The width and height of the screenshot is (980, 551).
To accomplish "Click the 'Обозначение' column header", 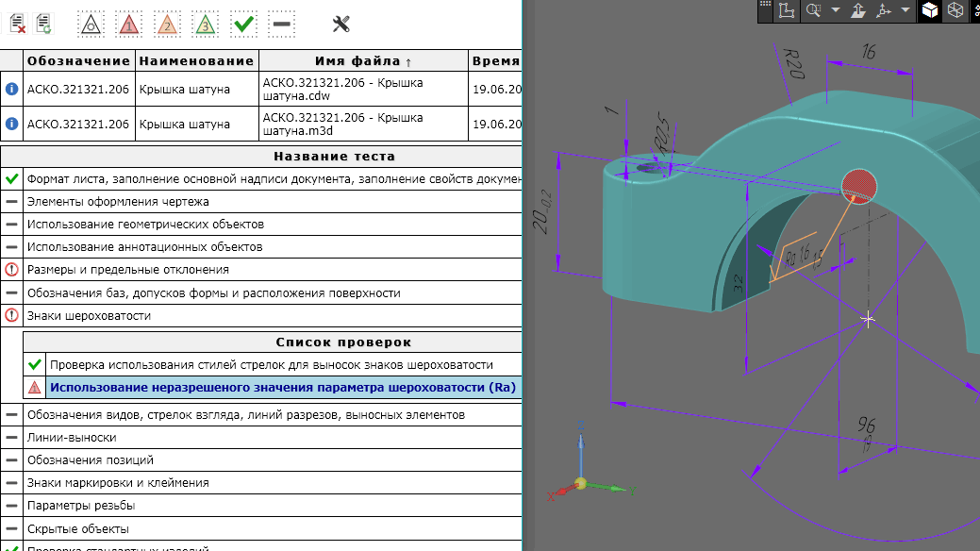I will (78, 61).
